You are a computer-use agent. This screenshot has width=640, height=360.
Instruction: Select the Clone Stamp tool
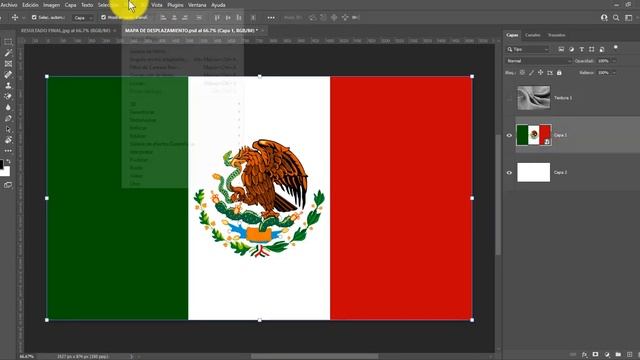(8, 86)
